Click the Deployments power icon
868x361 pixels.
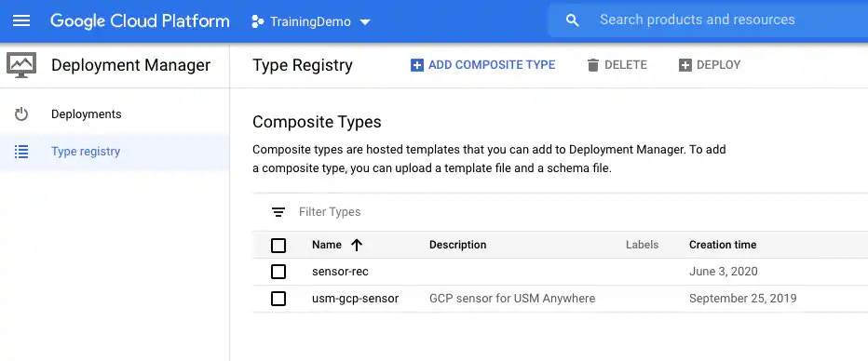point(21,114)
